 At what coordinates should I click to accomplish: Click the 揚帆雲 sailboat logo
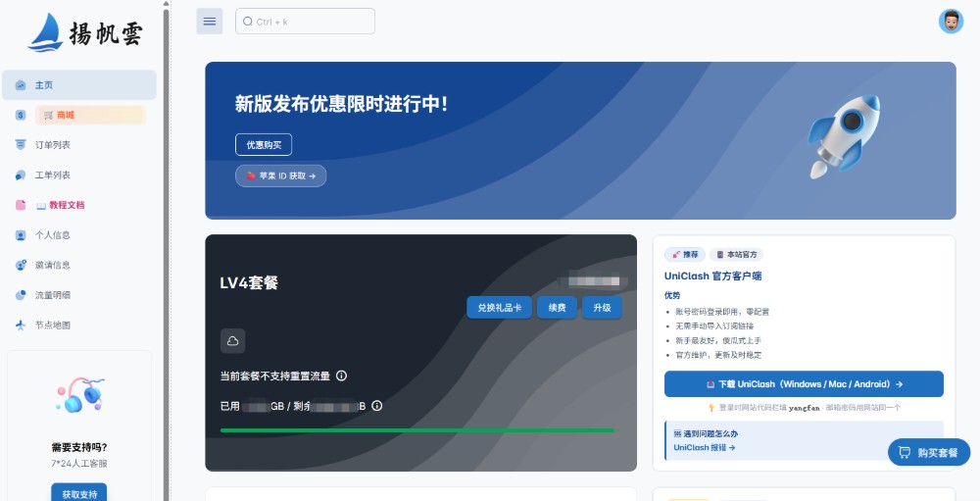pos(85,33)
